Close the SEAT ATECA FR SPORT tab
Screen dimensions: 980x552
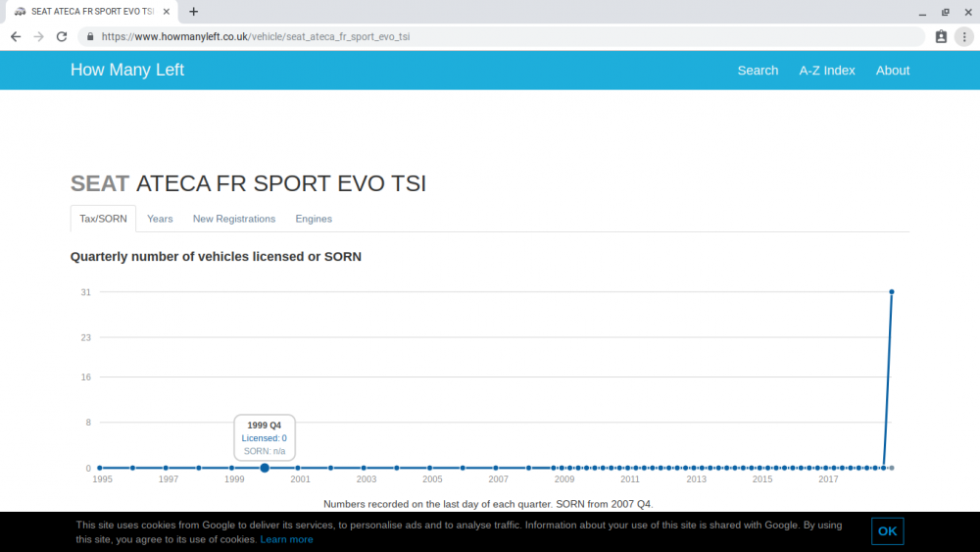point(167,11)
